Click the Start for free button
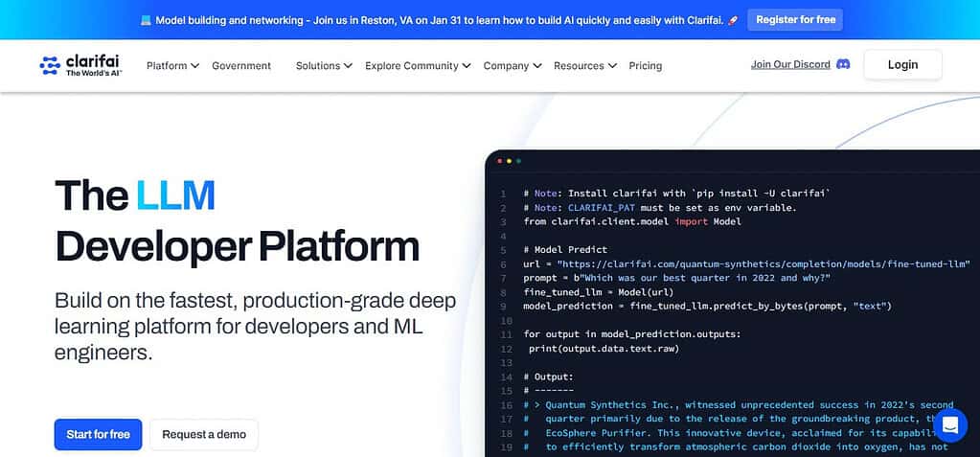This screenshot has width=980, height=457. pos(98,435)
